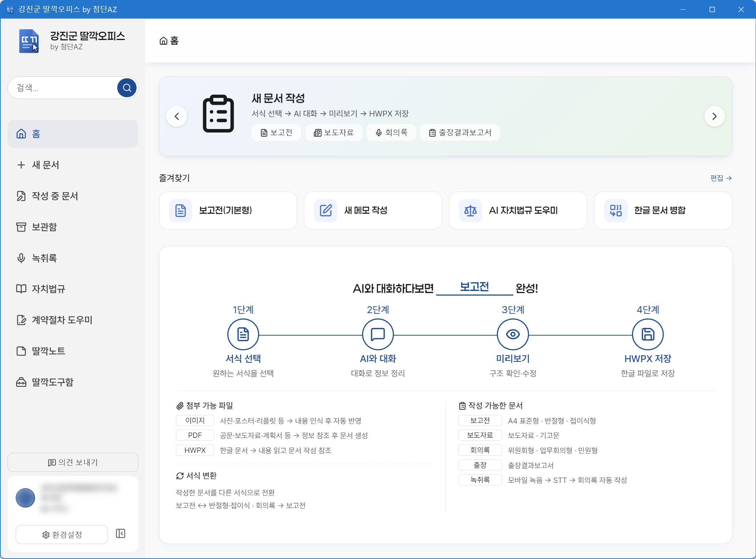Image resolution: width=756 pixels, height=559 pixels.
Task: Click the 보도자료 tag under 작성 가능한 문서
Action: pos(480,435)
